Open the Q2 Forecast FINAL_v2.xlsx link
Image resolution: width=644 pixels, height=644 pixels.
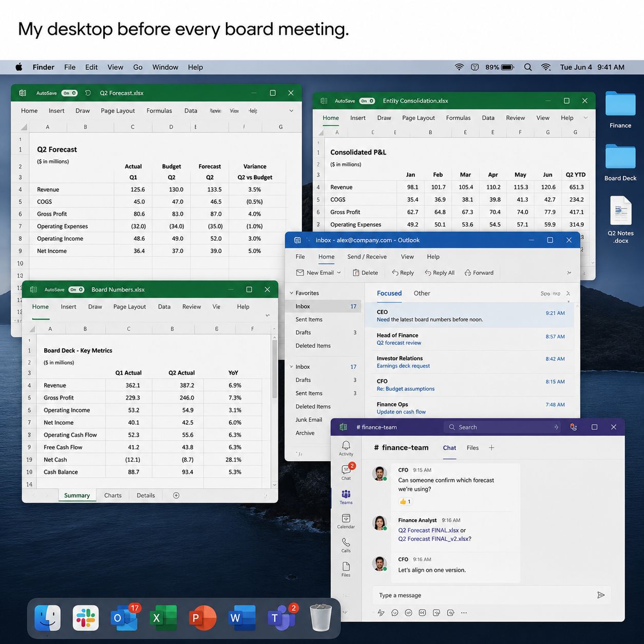point(434,539)
